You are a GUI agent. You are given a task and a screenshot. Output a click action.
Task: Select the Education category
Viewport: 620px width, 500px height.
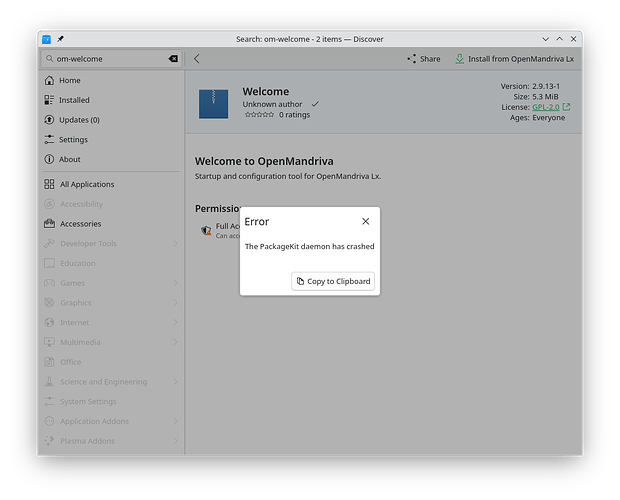click(x=112, y=263)
